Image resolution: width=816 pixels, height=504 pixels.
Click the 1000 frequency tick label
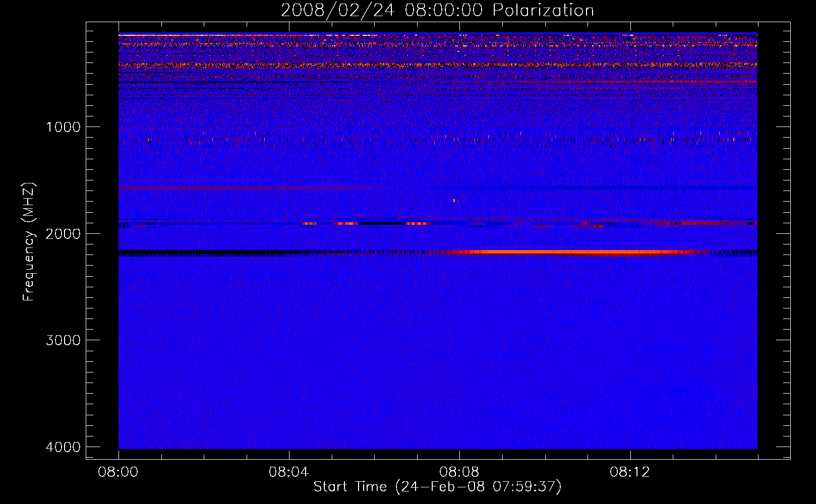(63, 127)
